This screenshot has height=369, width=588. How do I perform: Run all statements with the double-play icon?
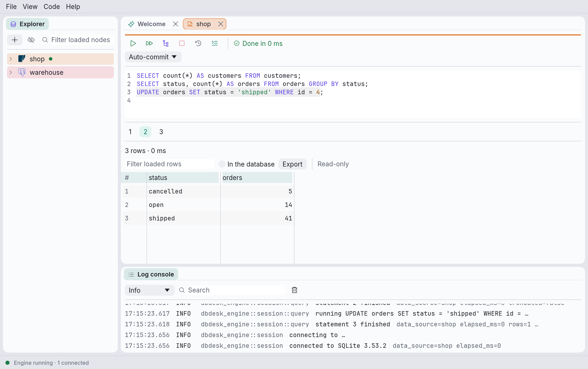(149, 43)
